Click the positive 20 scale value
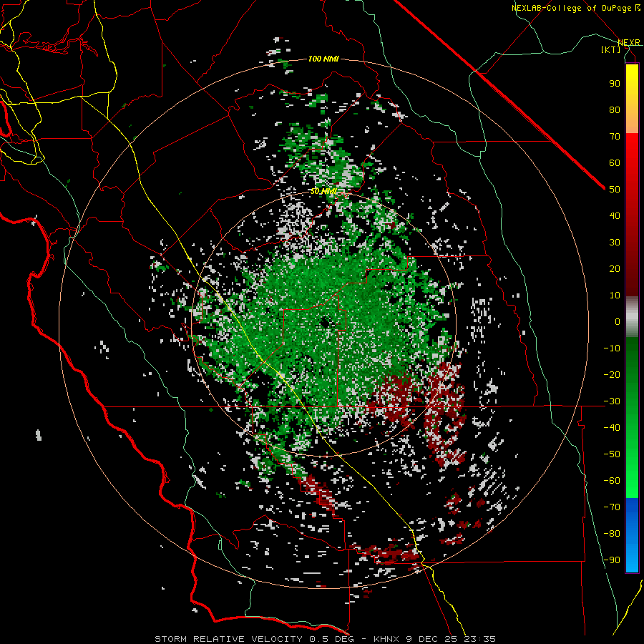644x644 pixels. [615, 268]
